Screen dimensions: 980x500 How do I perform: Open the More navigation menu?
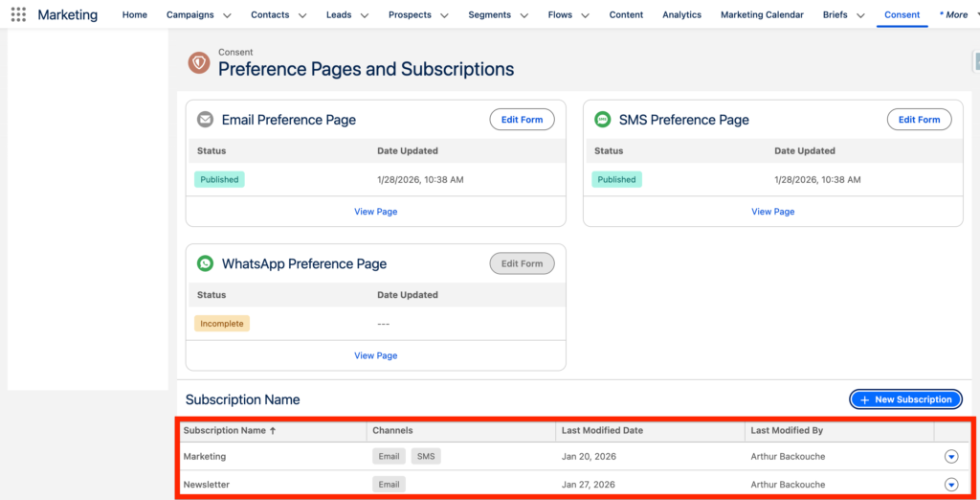click(953, 15)
